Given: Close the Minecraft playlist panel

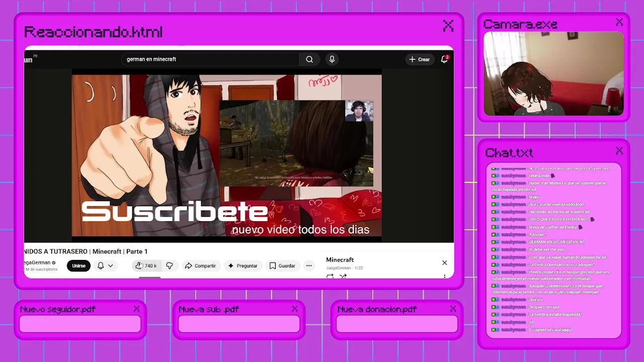Looking at the screenshot, I should coord(445,263).
